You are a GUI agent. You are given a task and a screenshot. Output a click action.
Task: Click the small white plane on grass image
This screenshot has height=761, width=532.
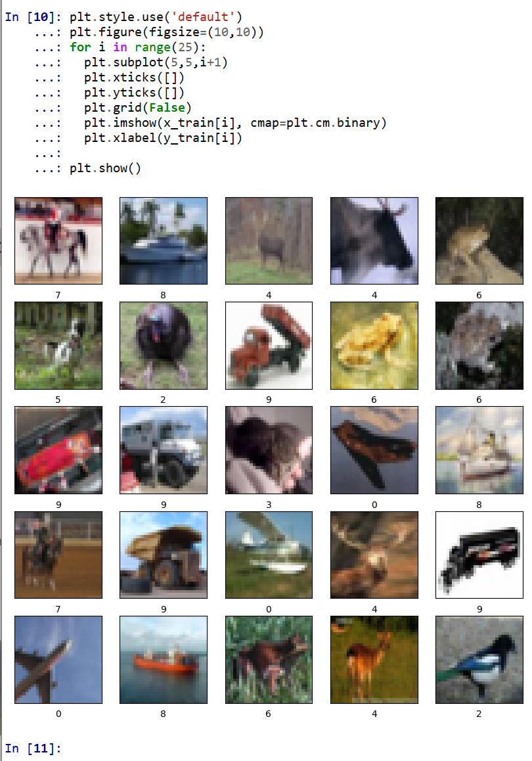269,555
